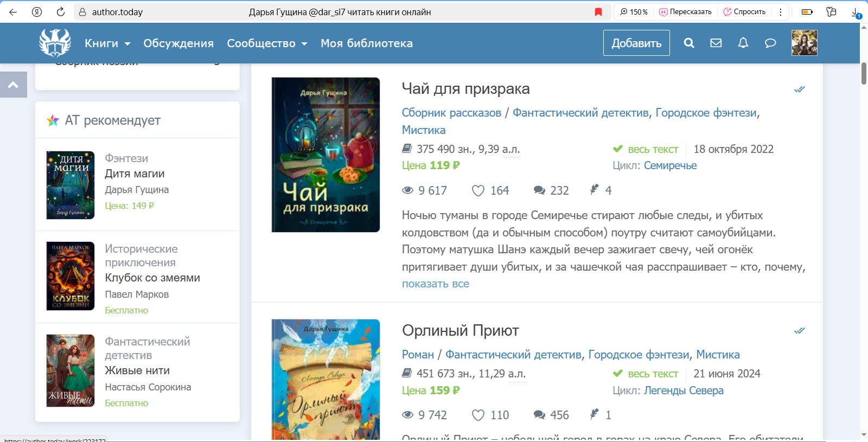The height and width of the screenshot is (442, 868).
Task: Open the Фэнтези genre link in recommendations
Action: (126, 158)
